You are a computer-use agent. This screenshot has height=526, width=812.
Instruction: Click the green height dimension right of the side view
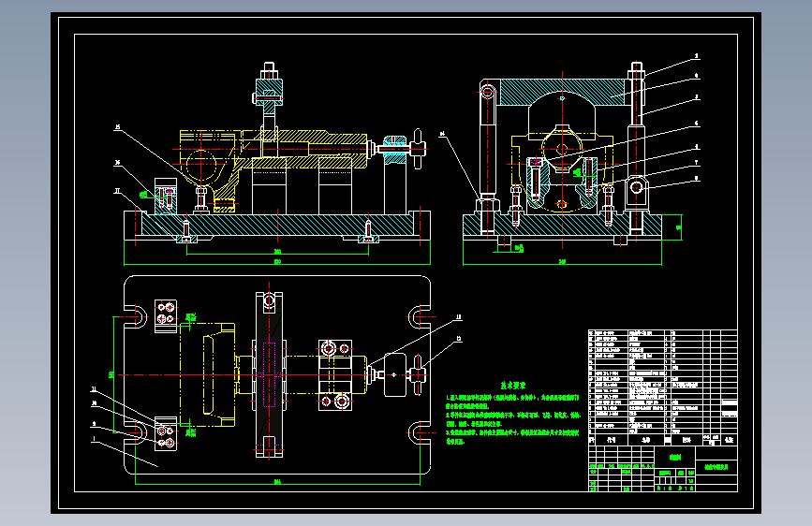(x=679, y=227)
